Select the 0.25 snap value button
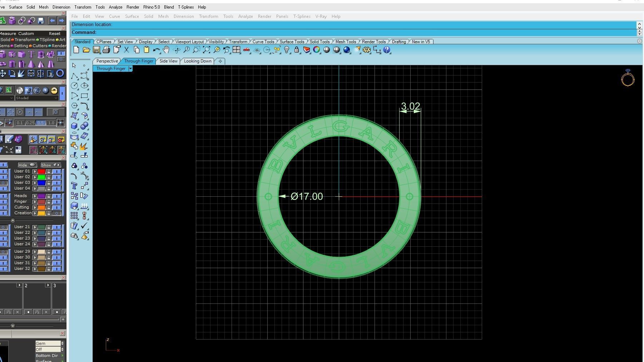644x362 pixels. (30, 123)
